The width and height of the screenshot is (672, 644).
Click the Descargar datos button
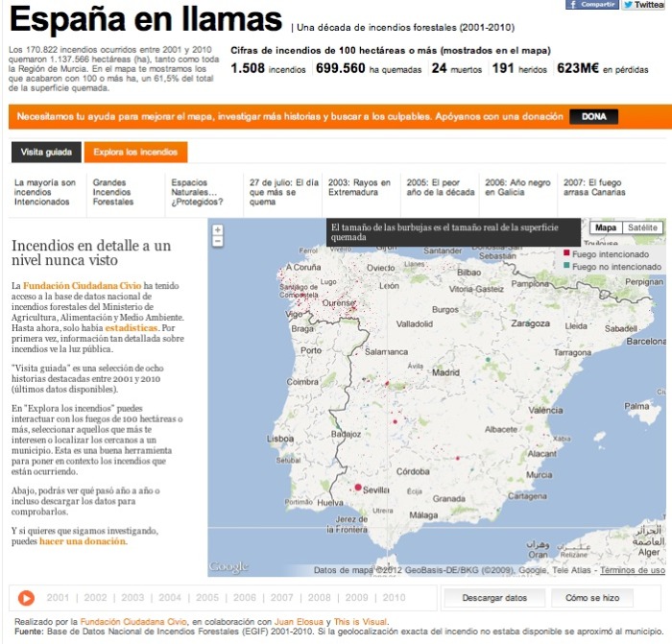[x=494, y=598]
